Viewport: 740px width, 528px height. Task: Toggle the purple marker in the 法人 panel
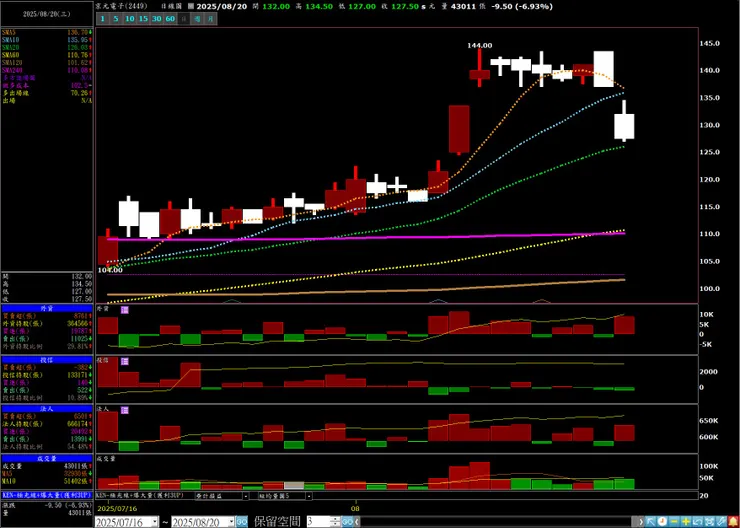click(x=125, y=411)
